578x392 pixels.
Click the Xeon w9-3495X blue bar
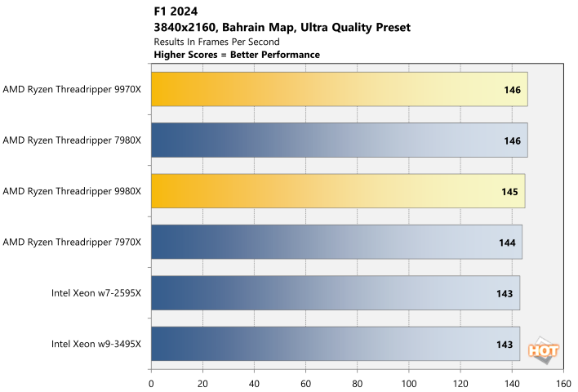point(336,344)
